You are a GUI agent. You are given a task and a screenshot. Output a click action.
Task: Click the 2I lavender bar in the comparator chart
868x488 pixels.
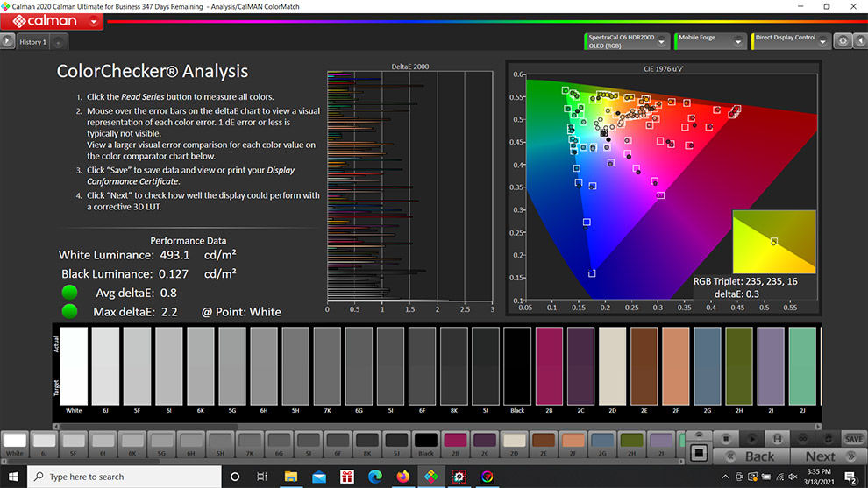pos(771,365)
